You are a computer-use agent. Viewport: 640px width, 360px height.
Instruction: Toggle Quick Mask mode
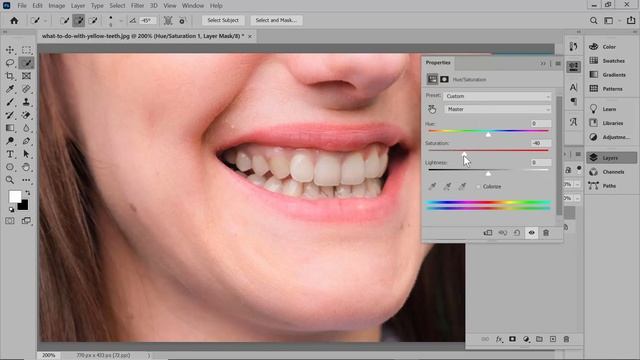pyautogui.click(x=10, y=221)
